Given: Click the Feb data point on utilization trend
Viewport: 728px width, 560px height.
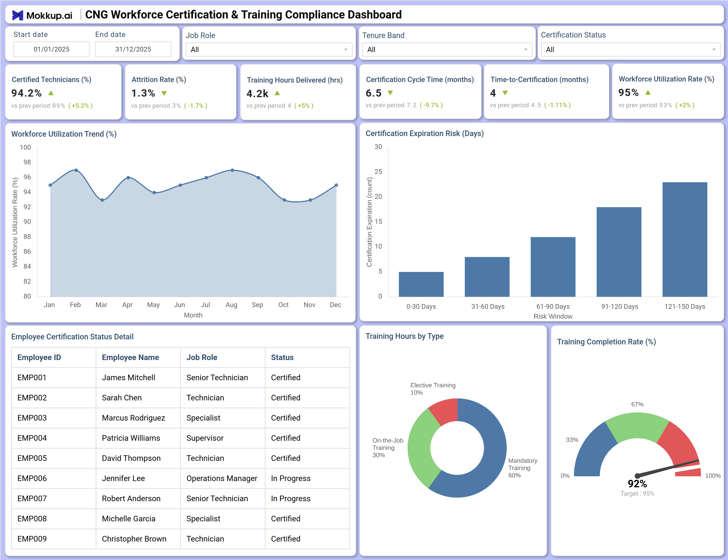Looking at the screenshot, I should [x=76, y=170].
